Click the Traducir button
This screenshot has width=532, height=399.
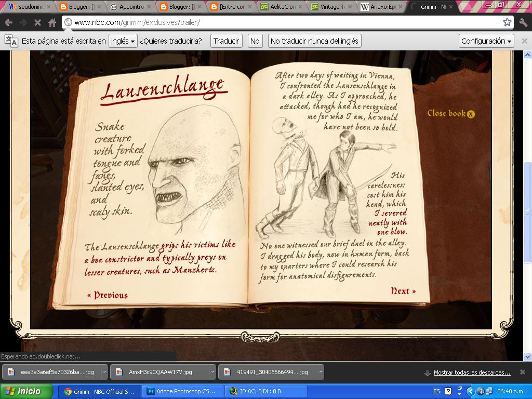point(226,41)
